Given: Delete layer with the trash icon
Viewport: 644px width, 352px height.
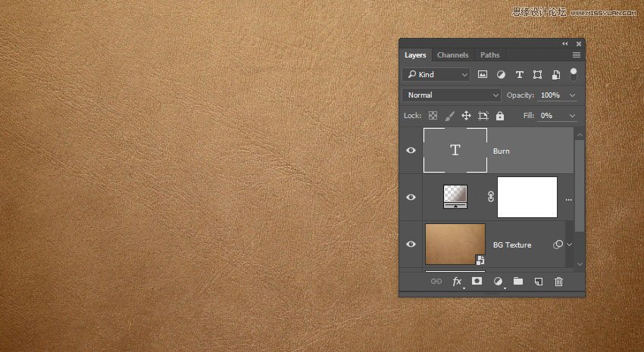Looking at the screenshot, I should pyautogui.click(x=559, y=282).
